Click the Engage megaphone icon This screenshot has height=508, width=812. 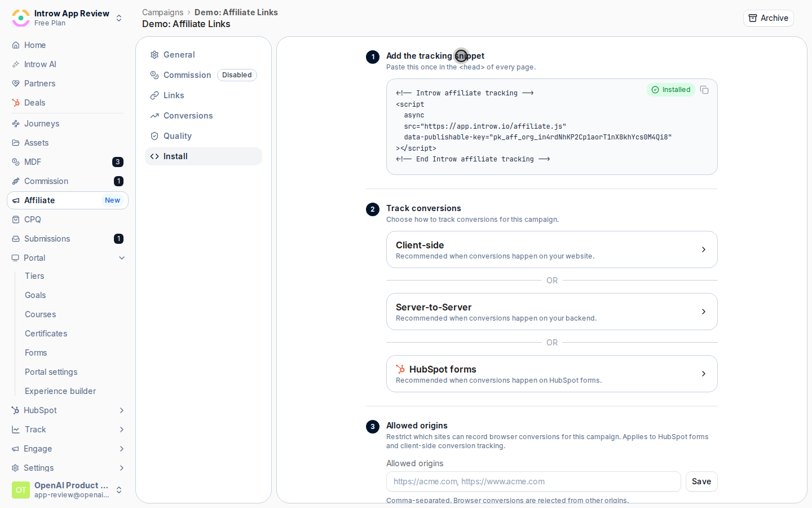point(15,449)
